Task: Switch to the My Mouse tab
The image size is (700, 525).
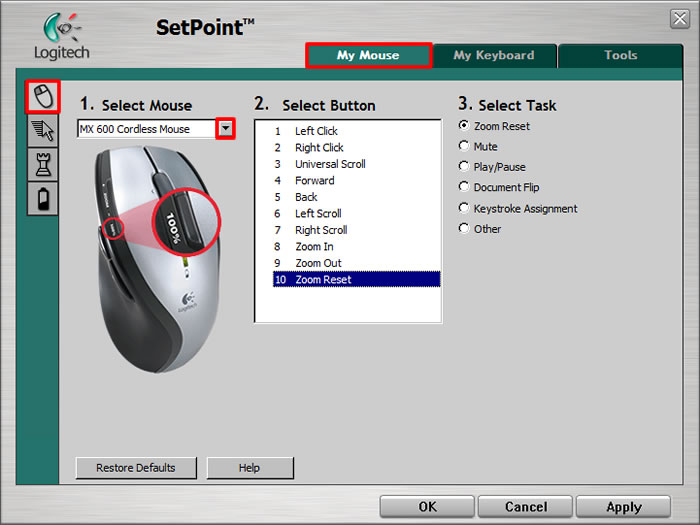Action: click(x=368, y=55)
